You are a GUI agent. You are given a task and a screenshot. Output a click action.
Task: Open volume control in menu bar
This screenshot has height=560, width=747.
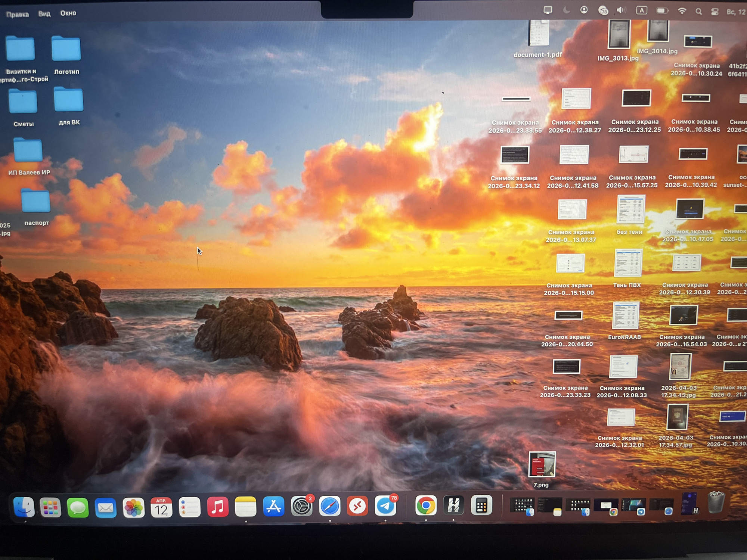(x=621, y=10)
